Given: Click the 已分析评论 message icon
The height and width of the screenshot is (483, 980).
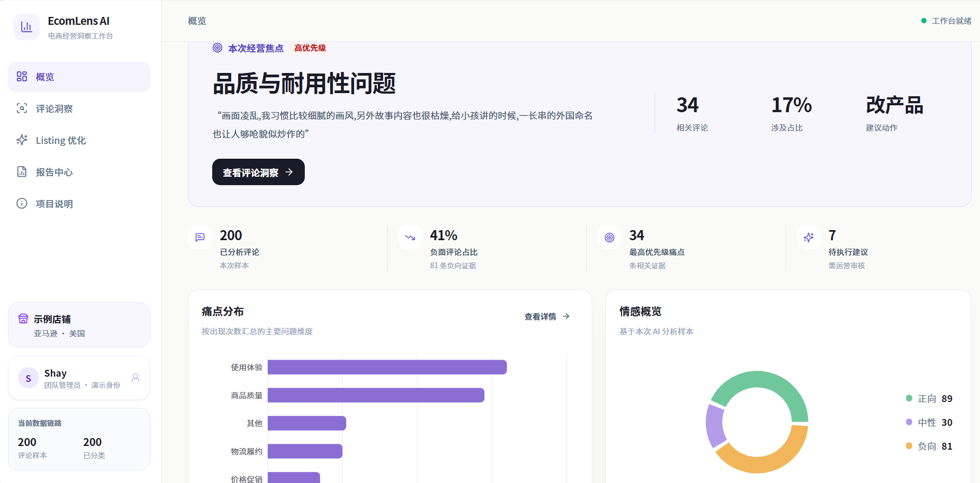Looking at the screenshot, I should [x=200, y=238].
